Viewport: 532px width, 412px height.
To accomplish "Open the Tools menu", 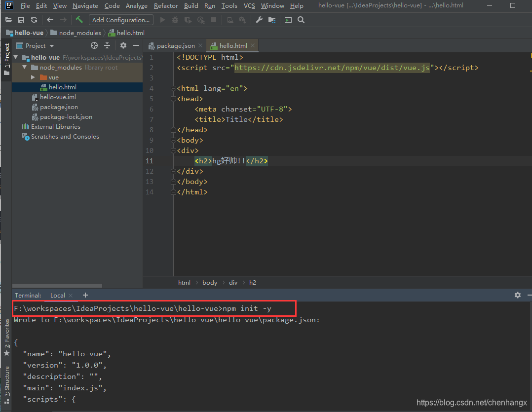I will click(x=229, y=6).
